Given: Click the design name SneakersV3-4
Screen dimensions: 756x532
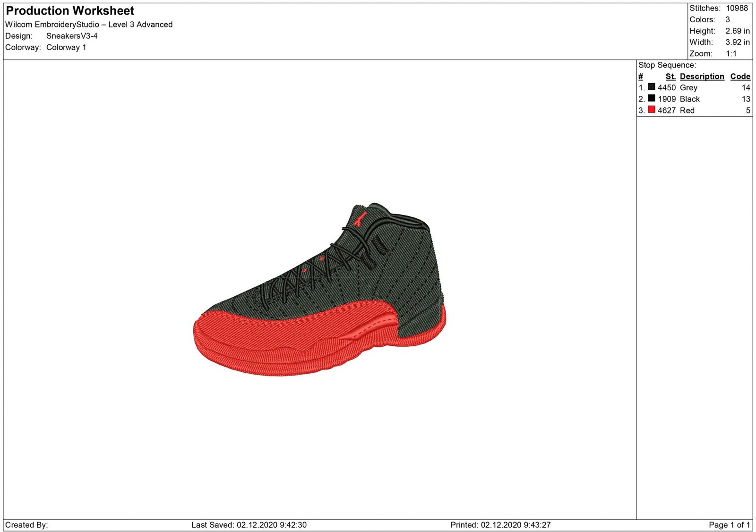Looking at the screenshot, I should 72,36.
